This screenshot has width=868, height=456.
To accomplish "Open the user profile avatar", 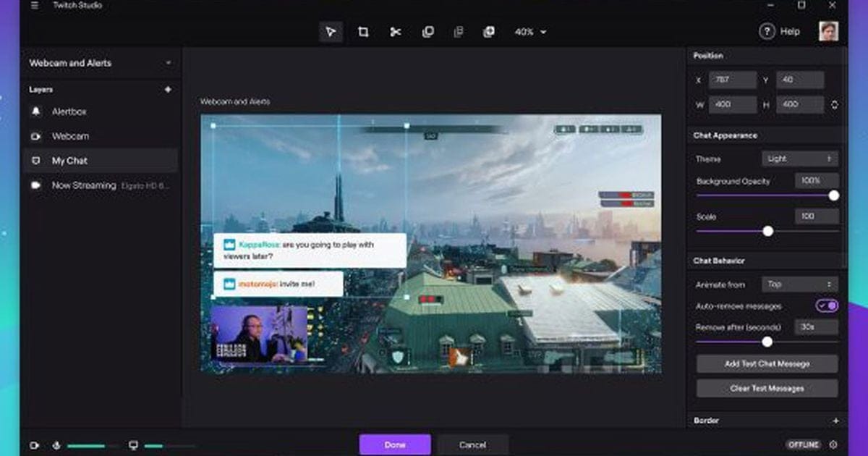I will pyautogui.click(x=829, y=31).
